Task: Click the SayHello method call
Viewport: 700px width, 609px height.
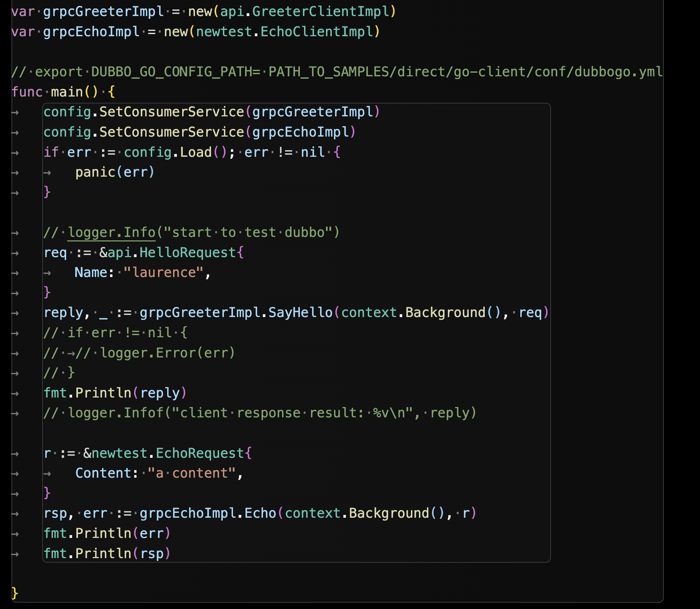Action: coord(300,313)
